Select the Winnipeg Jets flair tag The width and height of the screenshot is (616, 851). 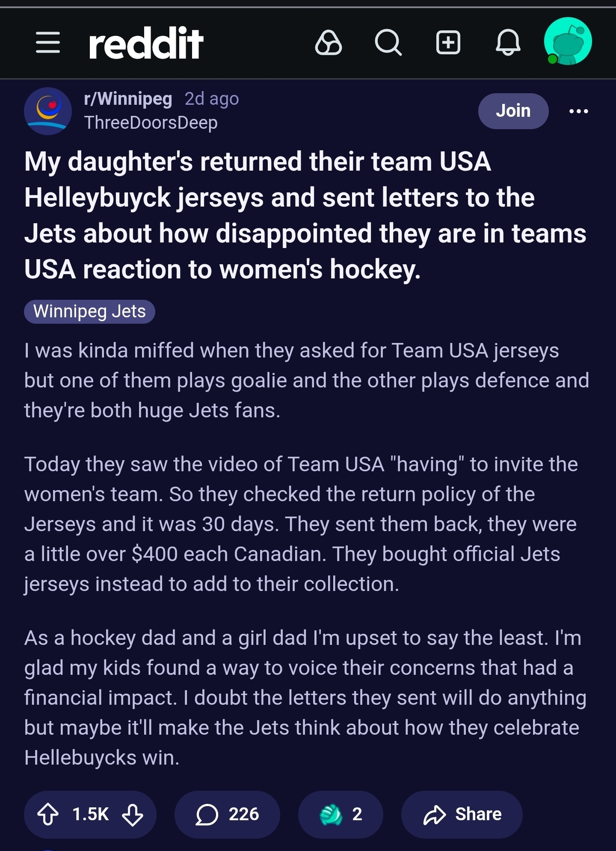click(x=89, y=311)
